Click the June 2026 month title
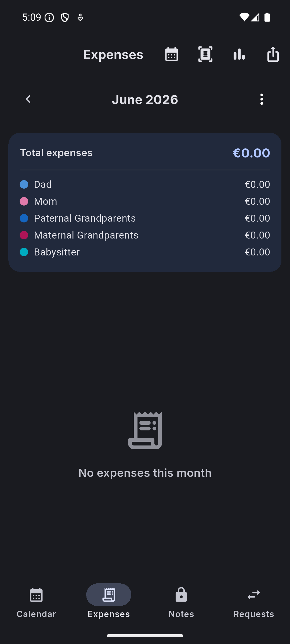Image resolution: width=290 pixels, height=644 pixels. pyautogui.click(x=145, y=100)
